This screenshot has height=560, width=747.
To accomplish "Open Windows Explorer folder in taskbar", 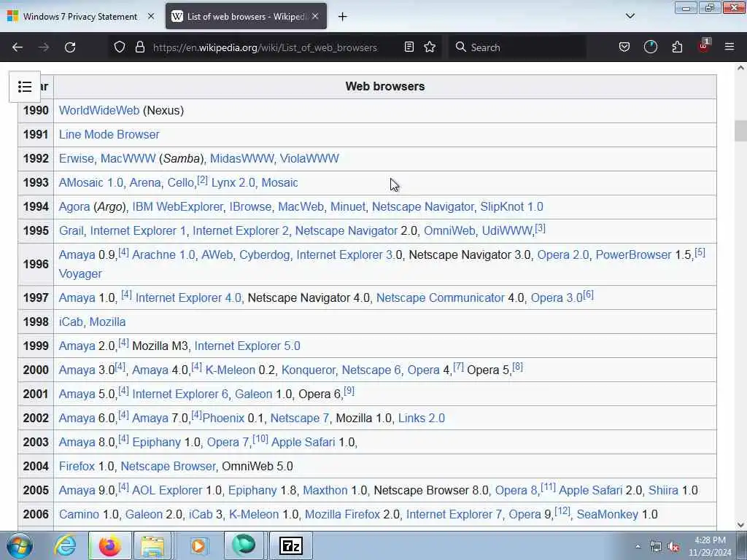I will tap(152, 545).
